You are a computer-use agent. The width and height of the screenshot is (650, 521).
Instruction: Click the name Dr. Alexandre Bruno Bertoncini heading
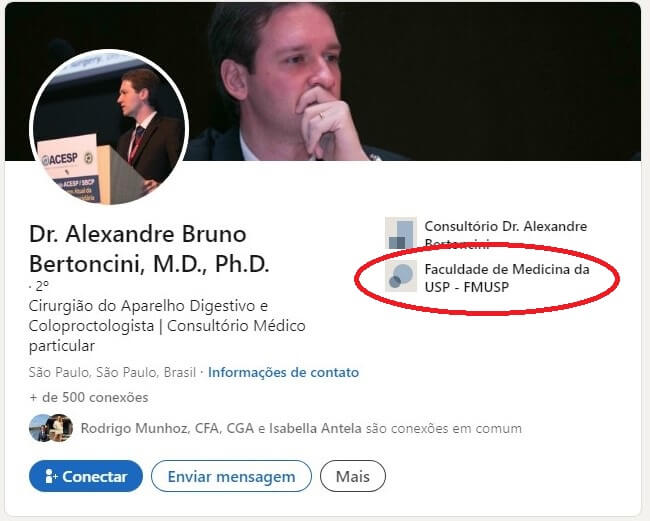(150, 249)
